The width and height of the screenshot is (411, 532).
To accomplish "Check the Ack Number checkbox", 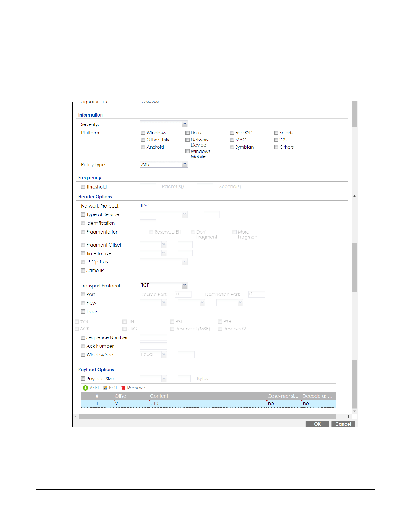I will click(x=83, y=346).
